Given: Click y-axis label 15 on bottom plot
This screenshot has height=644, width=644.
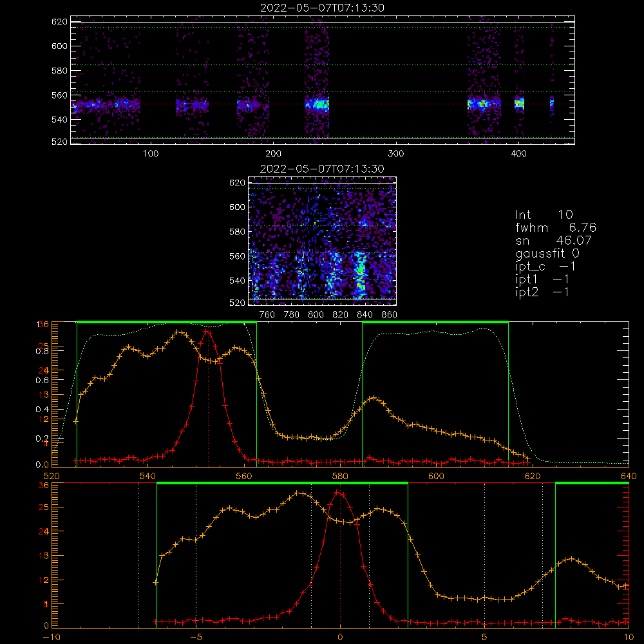Looking at the screenshot, I should coord(44,556).
